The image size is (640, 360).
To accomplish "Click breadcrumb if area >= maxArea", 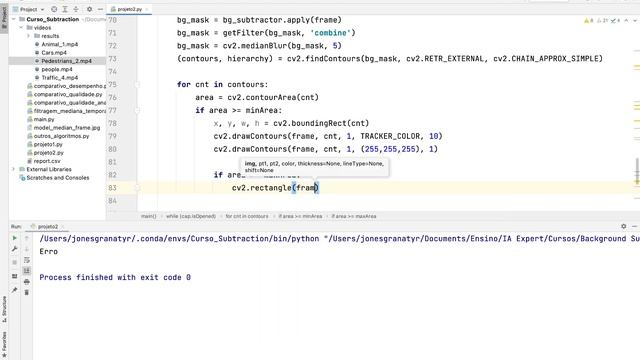I will (x=354, y=216).
